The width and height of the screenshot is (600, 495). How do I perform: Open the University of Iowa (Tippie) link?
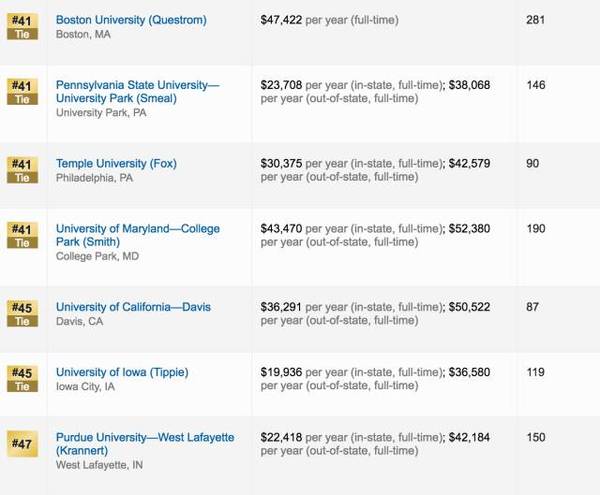point(122,373)
